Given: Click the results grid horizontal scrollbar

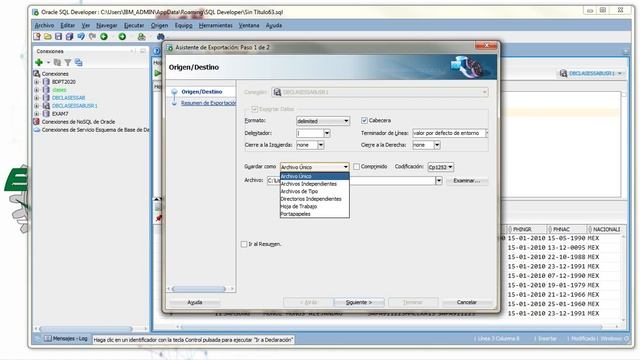Looking at the screenshot, I should coord(392,327).
